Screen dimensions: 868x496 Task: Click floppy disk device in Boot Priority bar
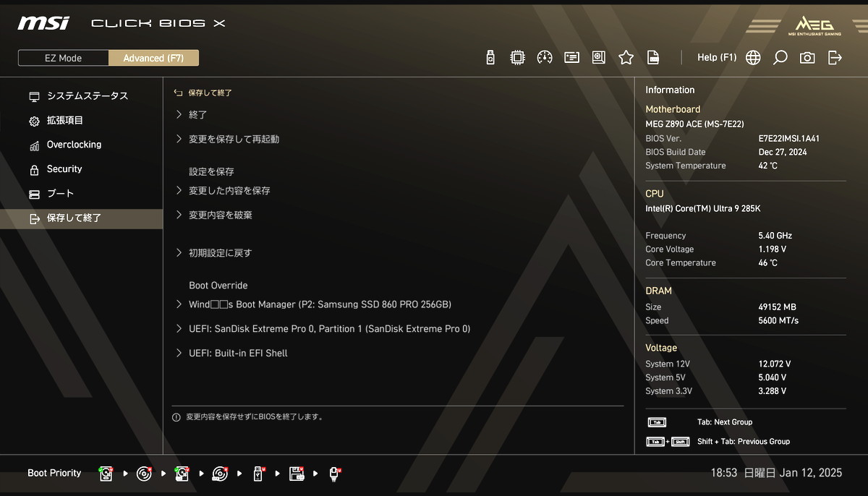(297, 474)
